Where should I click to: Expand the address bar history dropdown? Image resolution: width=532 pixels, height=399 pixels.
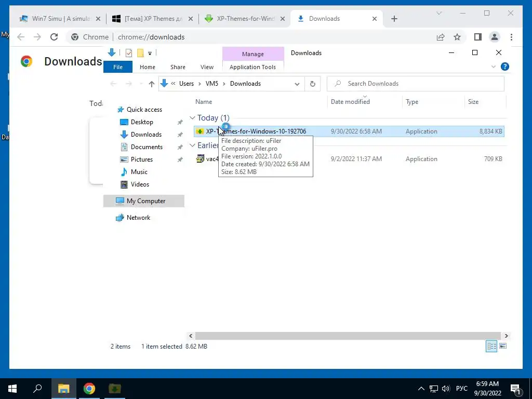point(297,84)
